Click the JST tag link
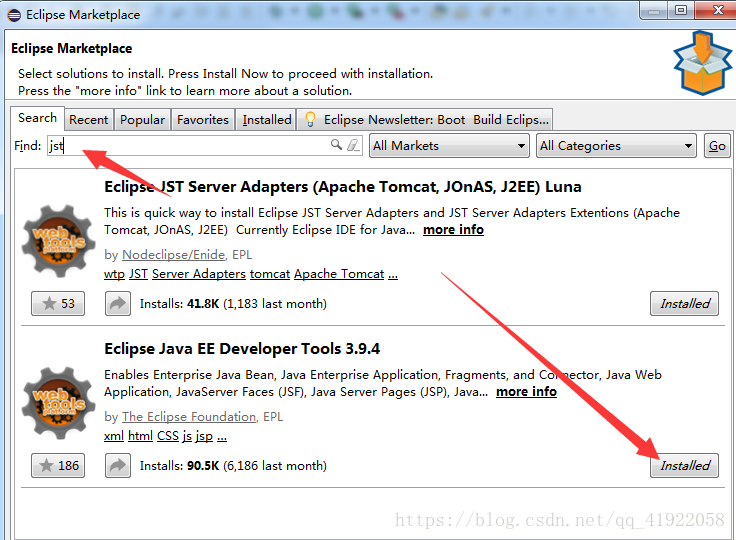Screen dimensions: 736x540 tap(138, 274)
